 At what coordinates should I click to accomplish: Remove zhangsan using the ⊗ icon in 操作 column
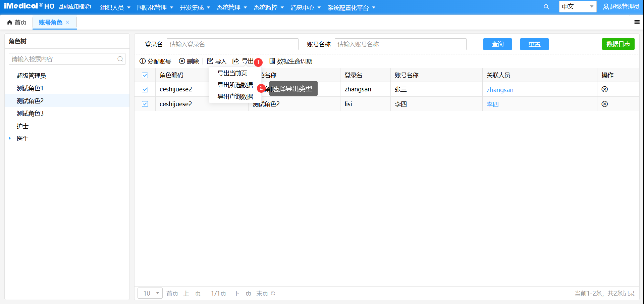(x=605, y=89)
